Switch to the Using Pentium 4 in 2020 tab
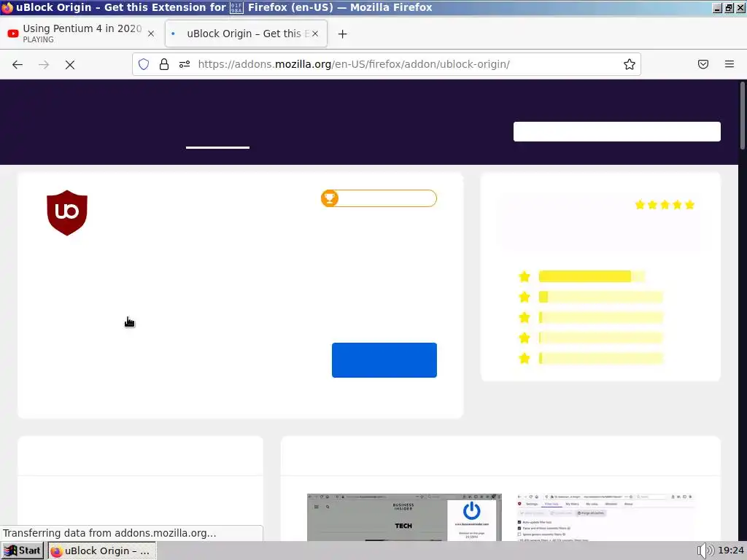This screenshot has height=560, width=747. [x=82, y=34]
